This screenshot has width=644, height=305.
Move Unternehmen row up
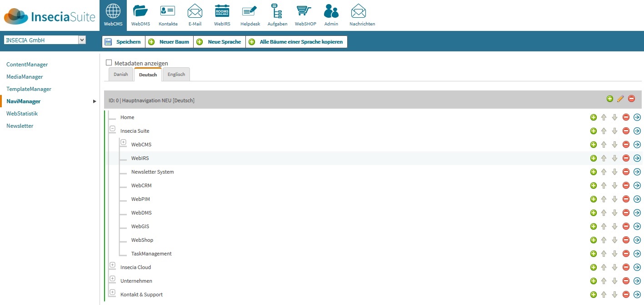coord(604,281)
